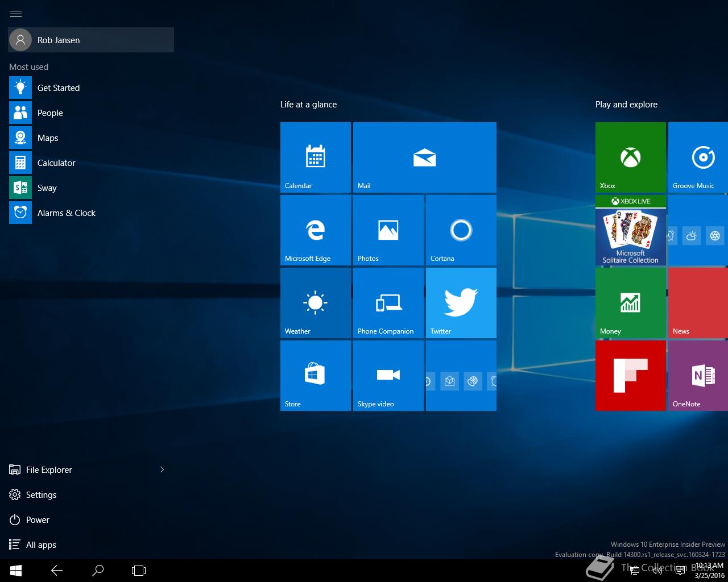This screenshot has height=582, width=728.
Task: Open Alarms & Clock app
Action: tap(91, 213)
